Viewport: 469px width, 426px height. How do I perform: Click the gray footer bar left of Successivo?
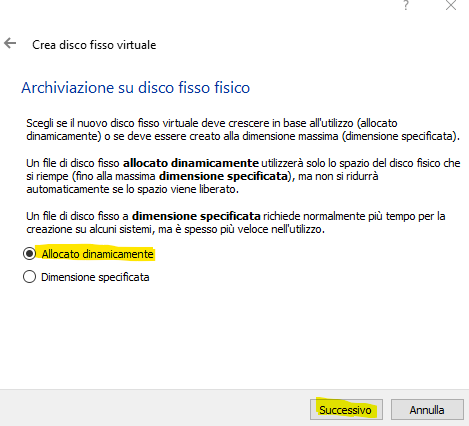click(x=155, y=409)
